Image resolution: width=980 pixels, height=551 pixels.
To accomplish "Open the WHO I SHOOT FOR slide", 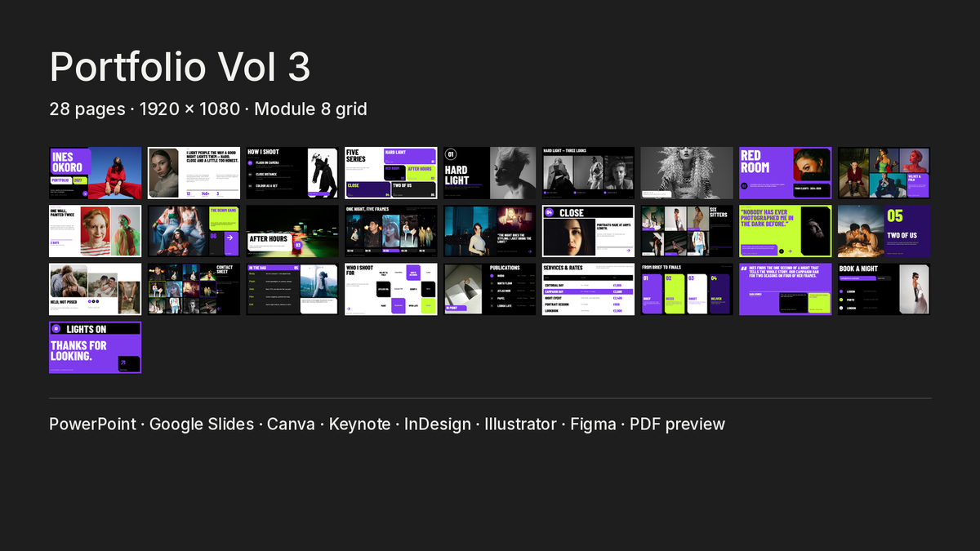I will click(391, 289).
